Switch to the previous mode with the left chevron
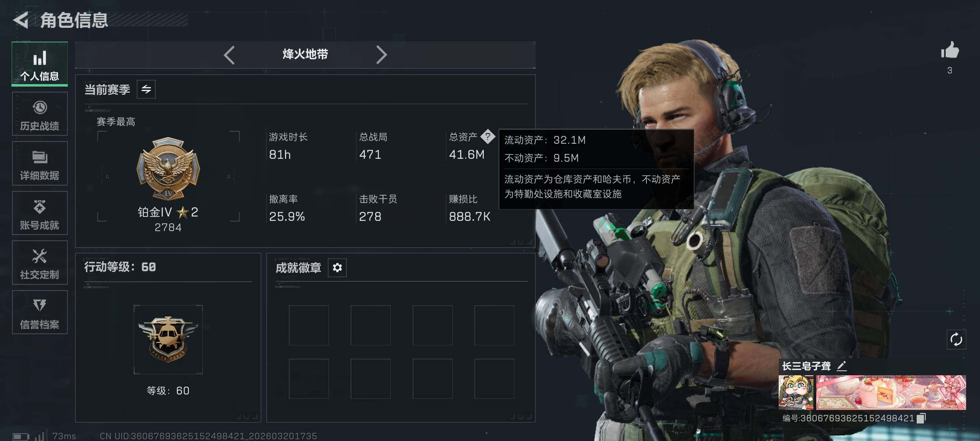980x441 pixels. click(229, 55)
